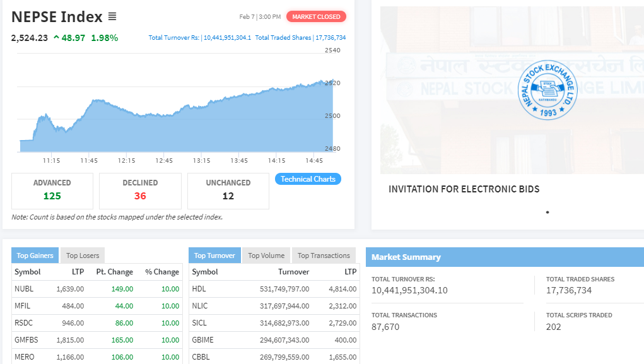This screenshot has height=364, width=644.
Task: Switch to the Top Gainers tab
Action: point(35,255)
